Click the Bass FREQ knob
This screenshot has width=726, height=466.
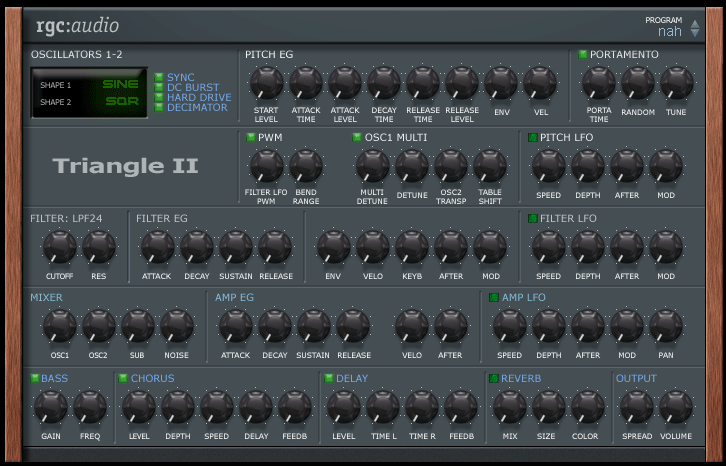coord(90,407)
